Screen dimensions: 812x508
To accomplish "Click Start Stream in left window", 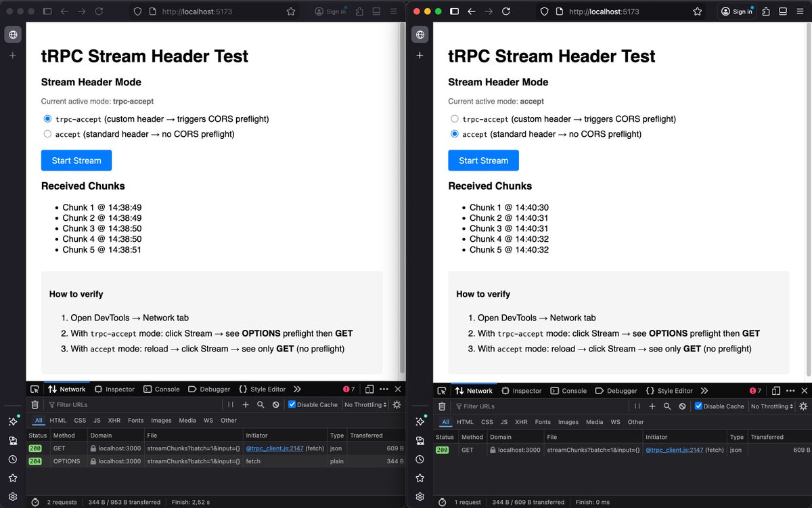I will point(76,161).
